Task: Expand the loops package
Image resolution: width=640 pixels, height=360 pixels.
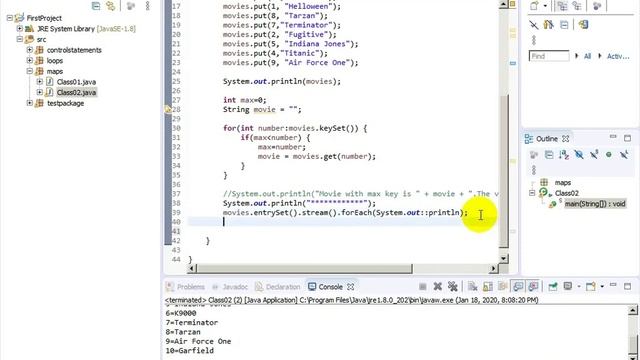Action: coord(29,60)
